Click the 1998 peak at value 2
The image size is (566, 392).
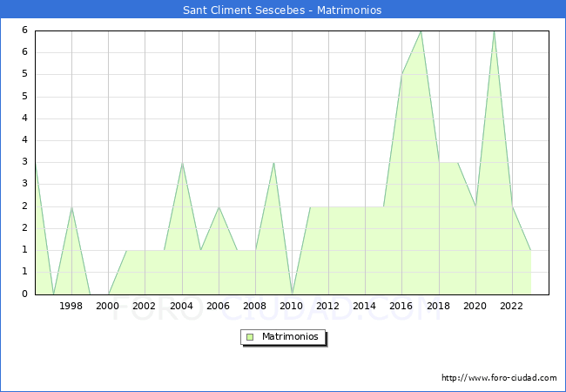click(x=71, y=206)
